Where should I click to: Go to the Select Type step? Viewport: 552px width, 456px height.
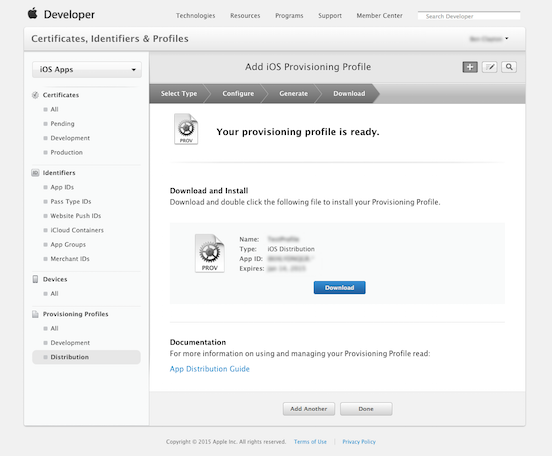tap(179, 94)
